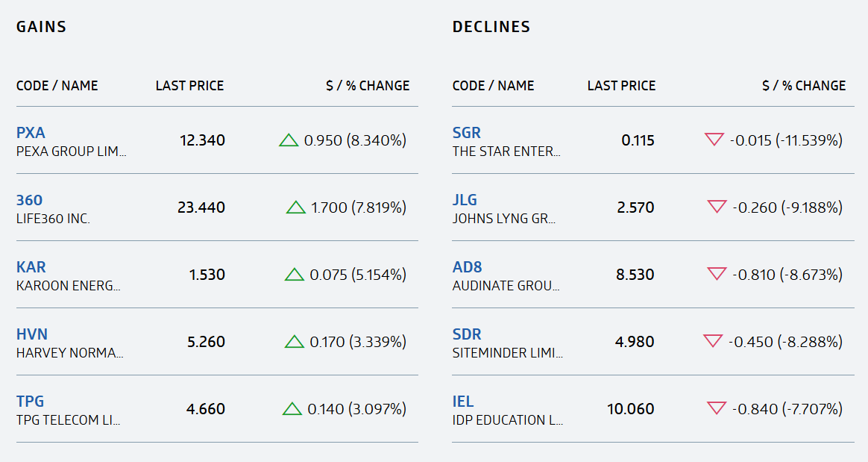
Task: Open the AD8 Audinate stock link
Action: click(x=468, y=267)
